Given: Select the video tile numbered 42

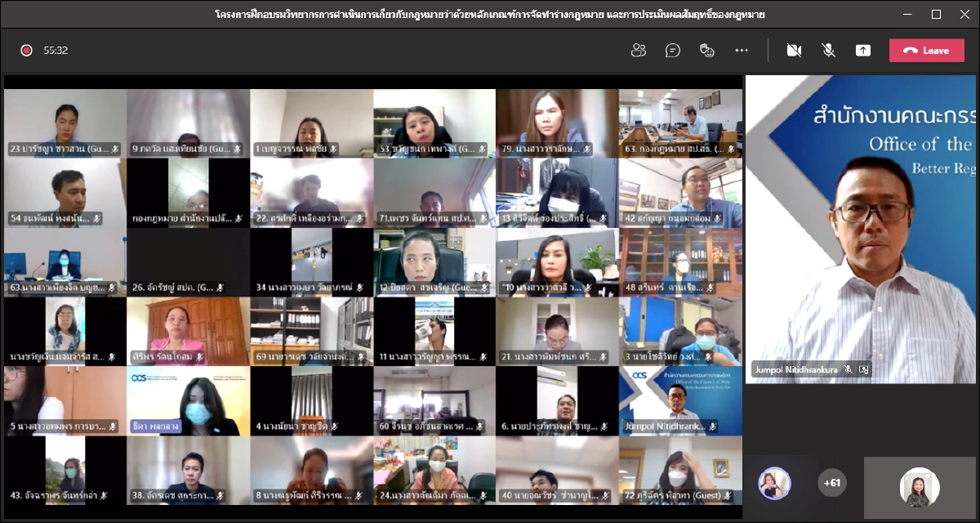Looking at the screenshot, I should tap(680, 192).
